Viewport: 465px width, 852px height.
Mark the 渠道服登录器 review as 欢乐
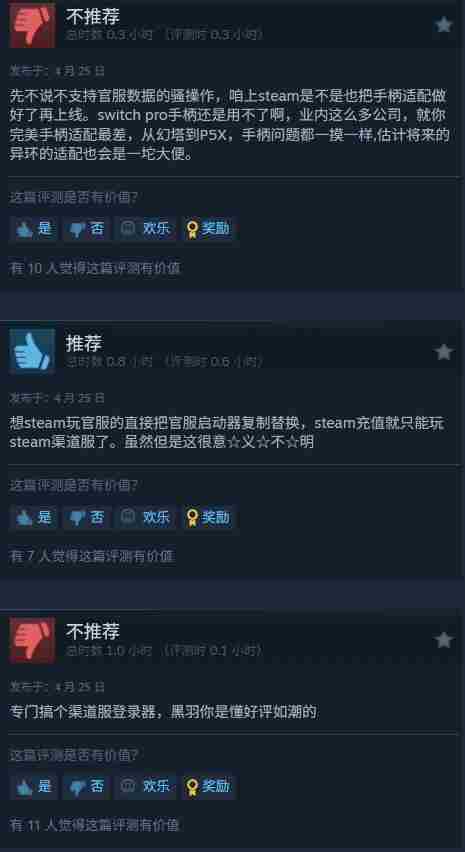tap(146, 786)
